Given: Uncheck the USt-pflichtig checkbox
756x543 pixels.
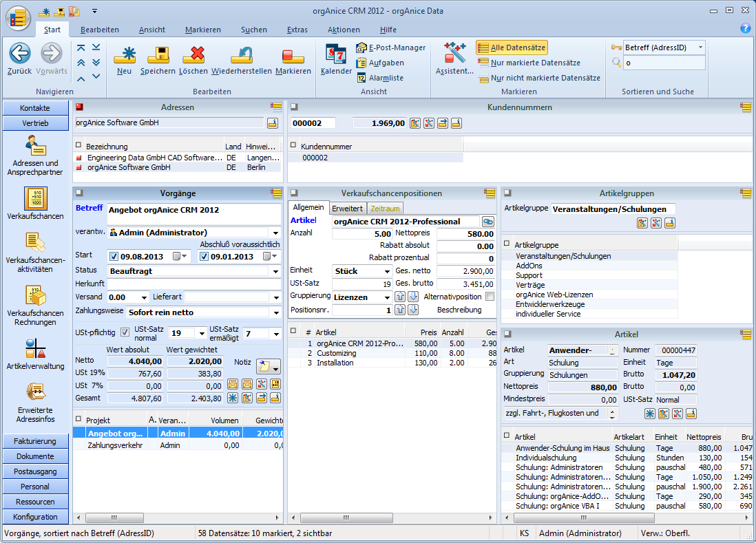Looking at the screenshot, I should [125, 332].
